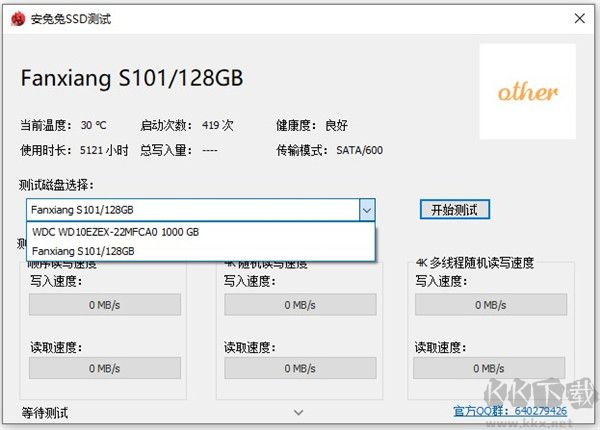Viewport: 600px width, 430px height.
Task: Click the temperature value 30 ℃
Action: 93,125
